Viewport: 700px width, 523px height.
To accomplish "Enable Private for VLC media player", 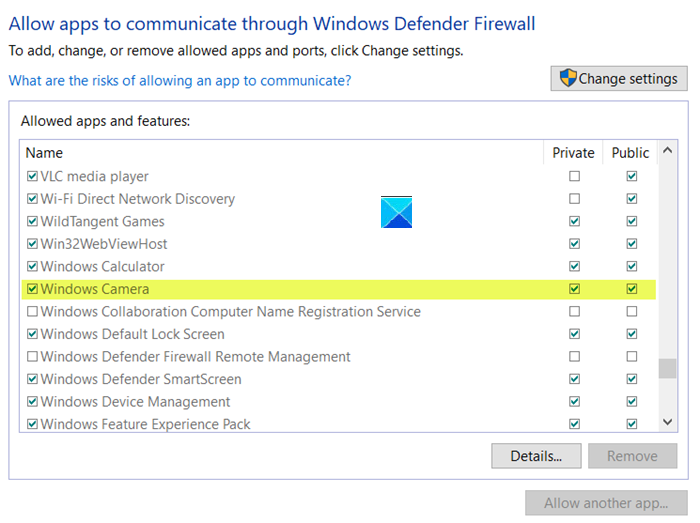I will point(574,177).
